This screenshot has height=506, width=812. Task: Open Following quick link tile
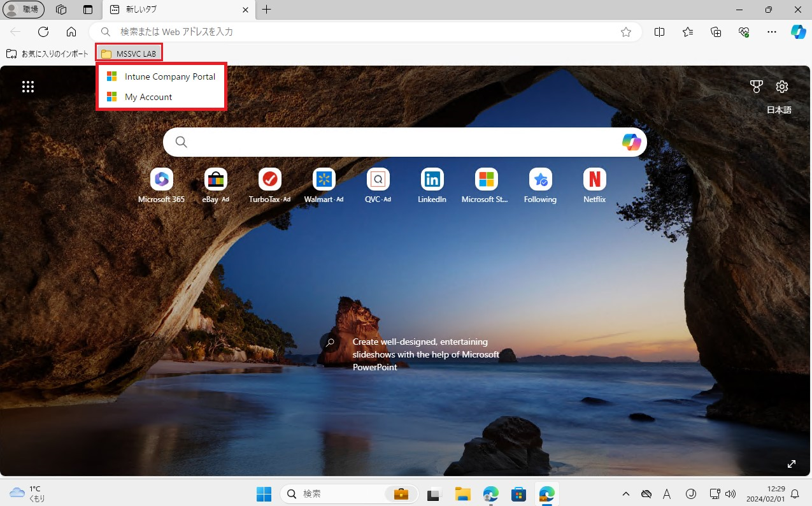click(x=541, y=186)
